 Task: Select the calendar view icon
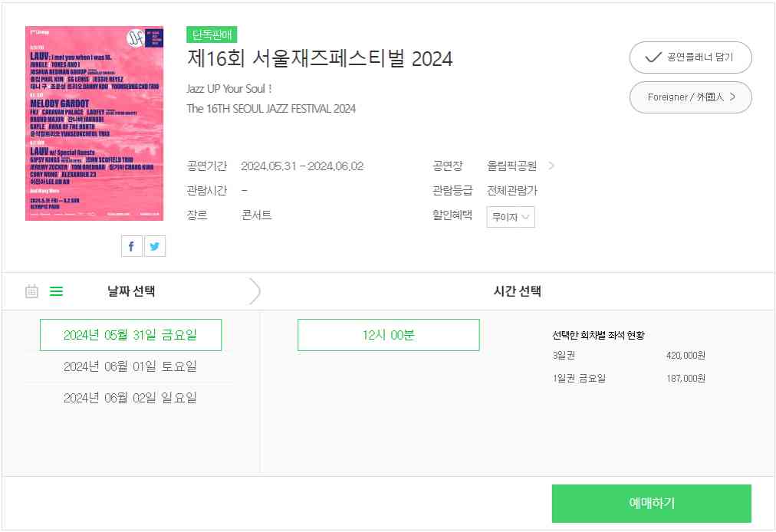pos(31,291)
